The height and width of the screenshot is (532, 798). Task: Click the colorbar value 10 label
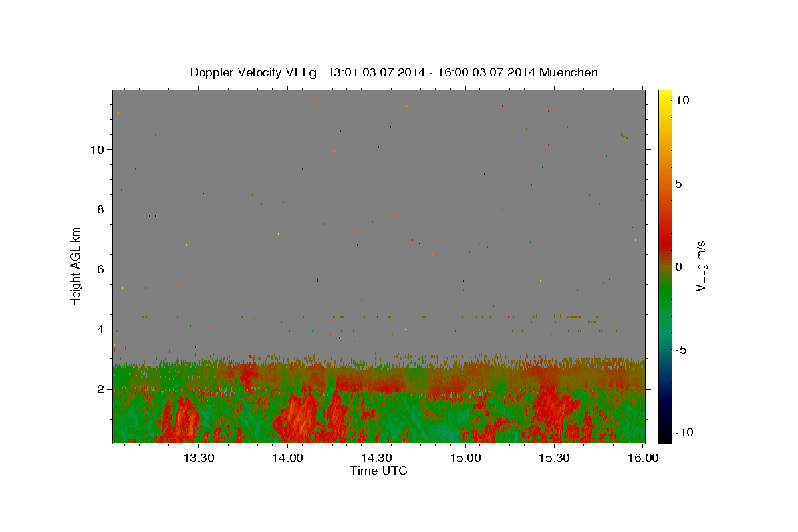pyautogui.click(x=682, y=100)
